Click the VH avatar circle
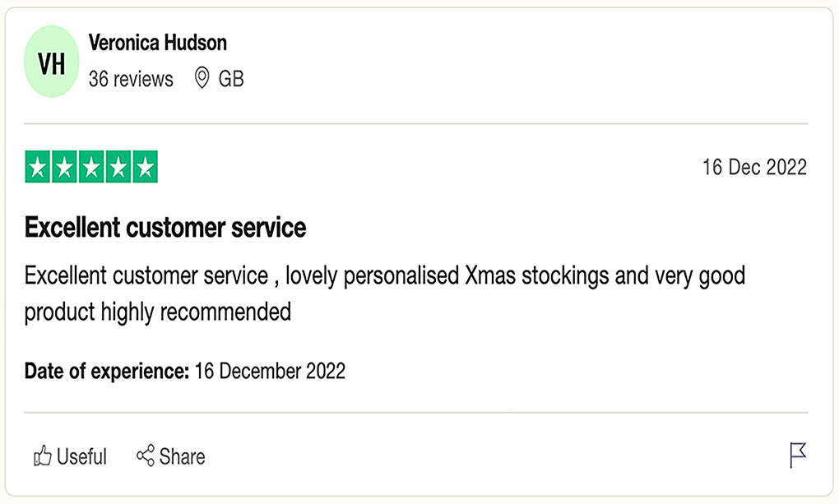The width and height of the screenshot is (839, 504). 51,62
